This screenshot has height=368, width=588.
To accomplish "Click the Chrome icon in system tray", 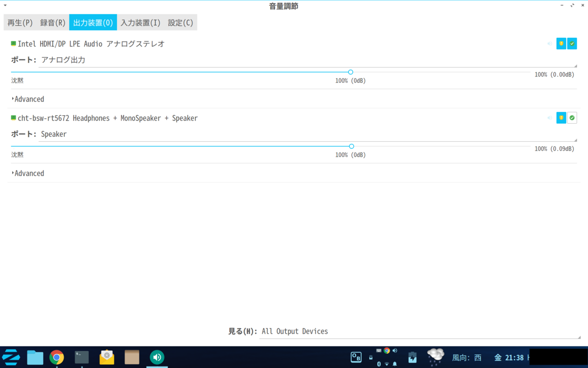I will point(387,350).
